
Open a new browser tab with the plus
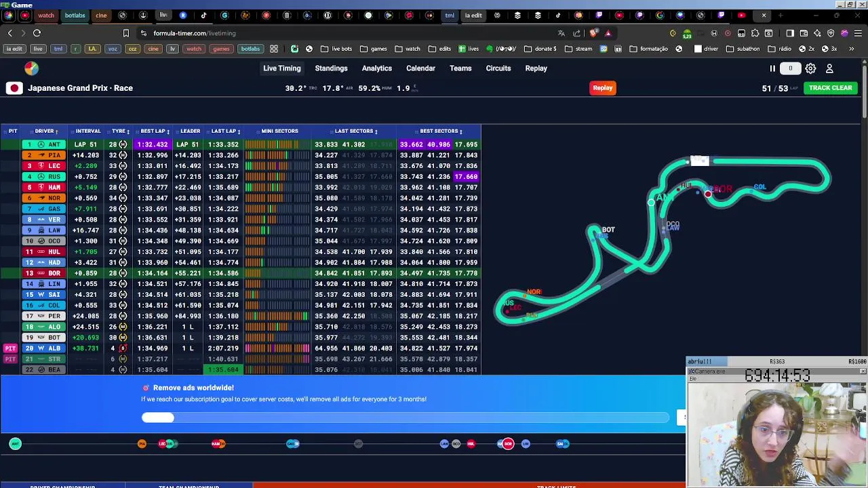[781, 15]
